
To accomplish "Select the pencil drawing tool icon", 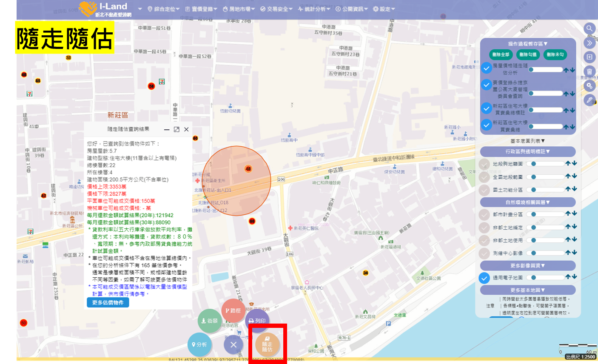I will pyautogui.click(x=589, y=100).
